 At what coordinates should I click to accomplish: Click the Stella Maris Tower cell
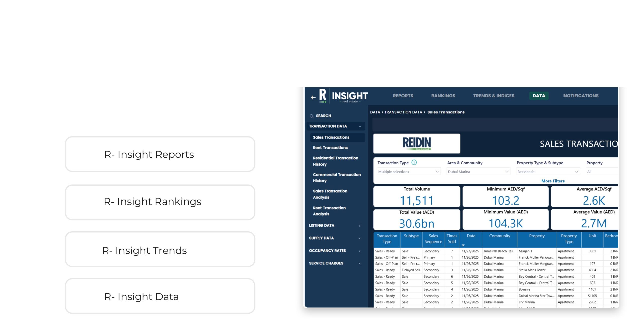click(537, 270)
